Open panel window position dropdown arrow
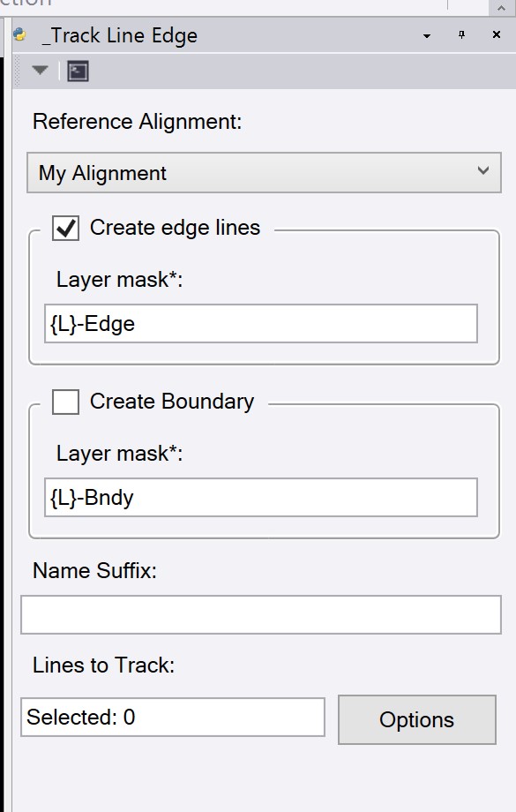The height and width of the screenshot is (812, 516). click(x=427, y=35)
